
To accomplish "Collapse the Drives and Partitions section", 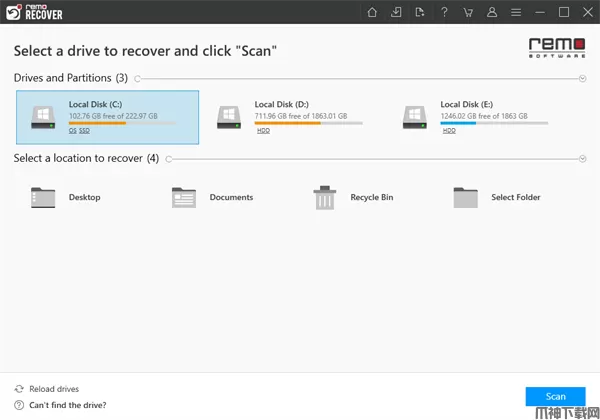I will pyautogui.click(x=582, y=78).
